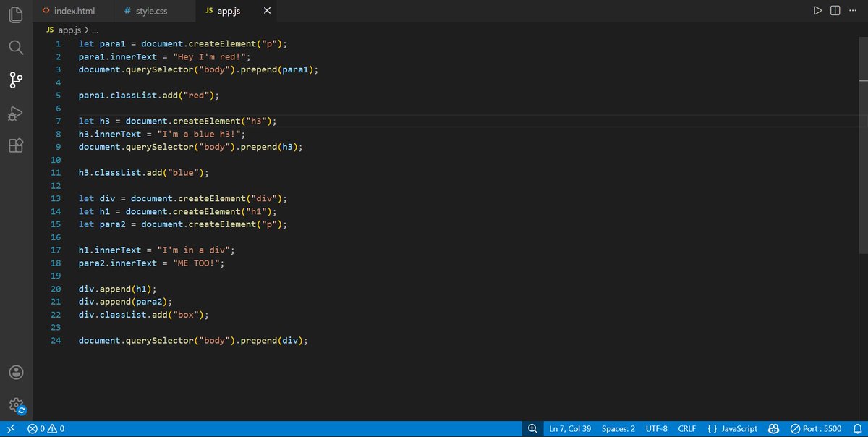Change file encoding via UTF-8
This screenshot has width=868, height=437.
tap(657, 429)
